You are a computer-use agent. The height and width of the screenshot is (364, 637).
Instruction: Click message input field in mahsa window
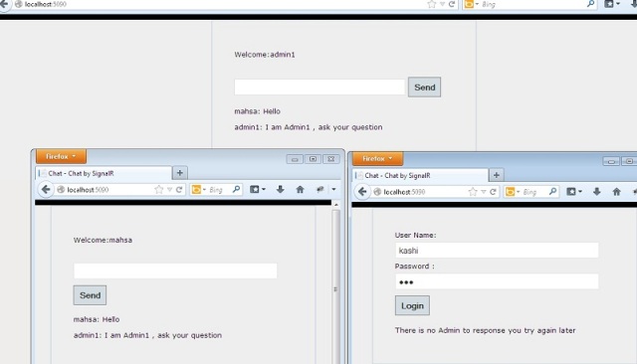[175, 271]
